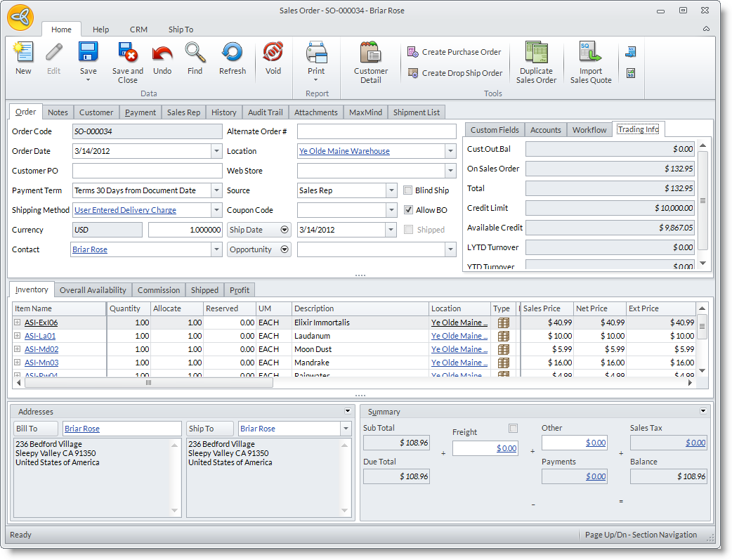Viewport: 732px width, 560px height.
Task: Click the Undo arrow icon
Action: pyautogui.click(x=162, y=53)
